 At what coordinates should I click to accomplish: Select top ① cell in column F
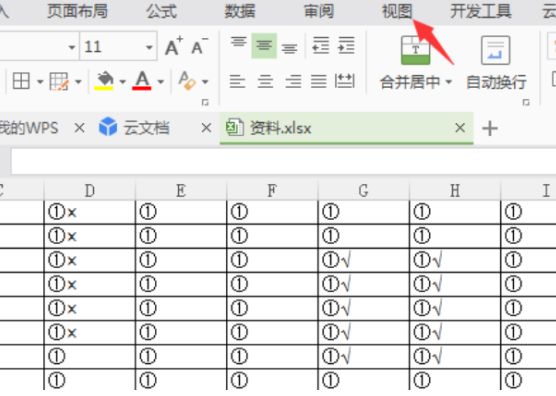pyautogui.click(x=272, y=212)
